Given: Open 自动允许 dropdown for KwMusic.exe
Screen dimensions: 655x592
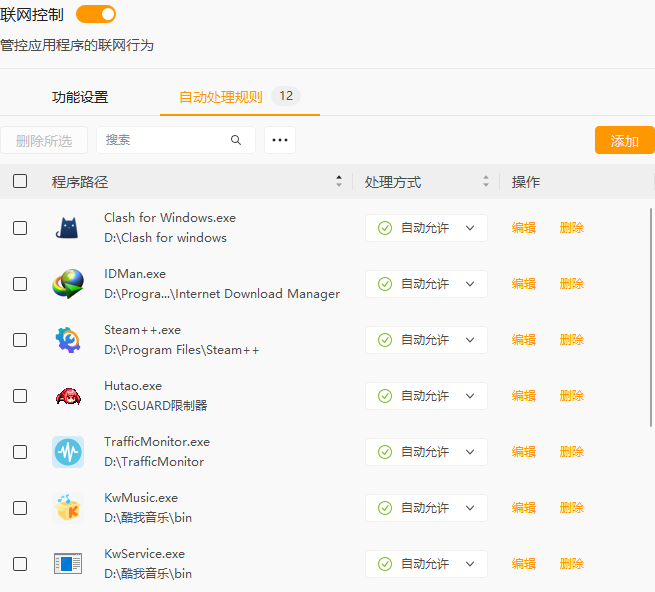Looking at the screenshot, I should coord(426,508).
